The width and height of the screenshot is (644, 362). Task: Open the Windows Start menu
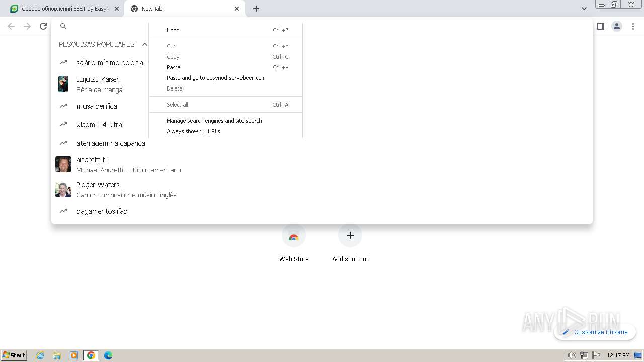(x=14, y=355)
